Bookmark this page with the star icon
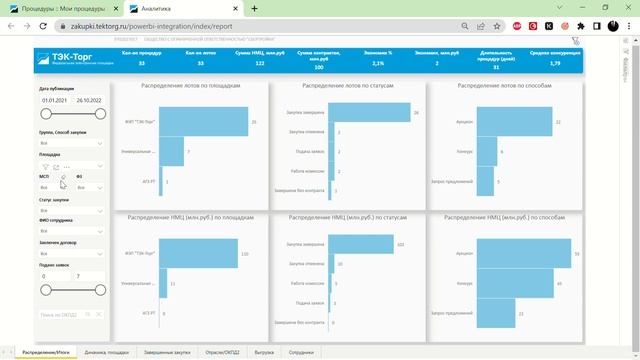The width and height of the screenshot is (640, 360). coord(497,26)
